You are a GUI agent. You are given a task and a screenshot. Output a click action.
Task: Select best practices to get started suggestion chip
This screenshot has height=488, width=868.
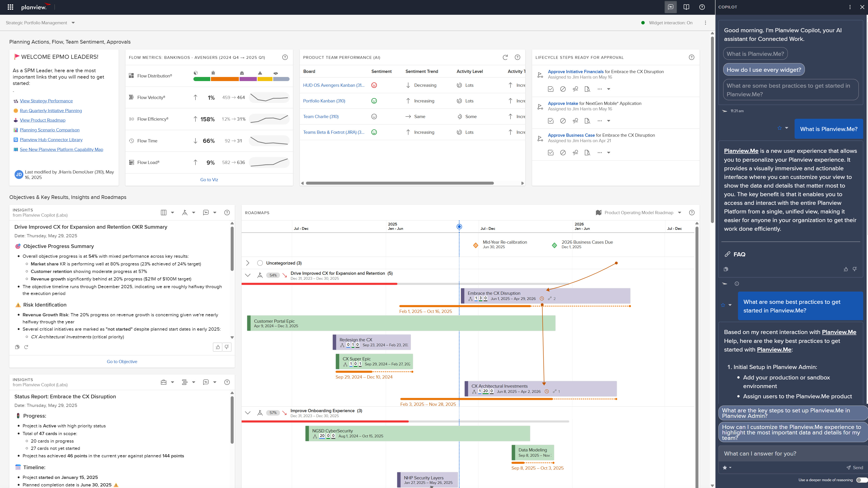[790, 90]
